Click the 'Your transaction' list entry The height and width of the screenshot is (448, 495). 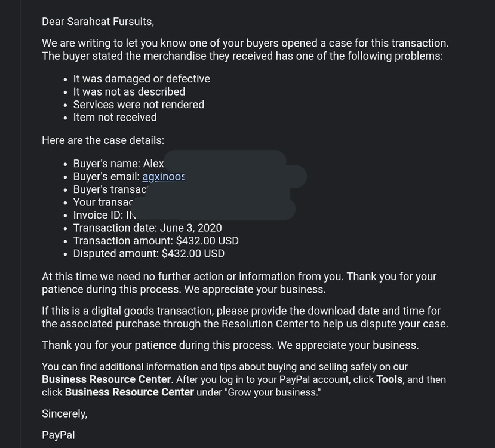103,202
